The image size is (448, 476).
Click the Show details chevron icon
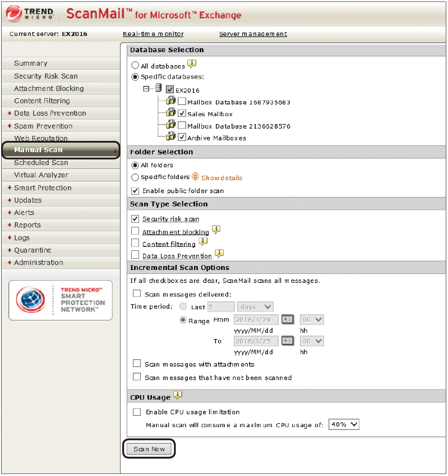click(x=196, y=176)
